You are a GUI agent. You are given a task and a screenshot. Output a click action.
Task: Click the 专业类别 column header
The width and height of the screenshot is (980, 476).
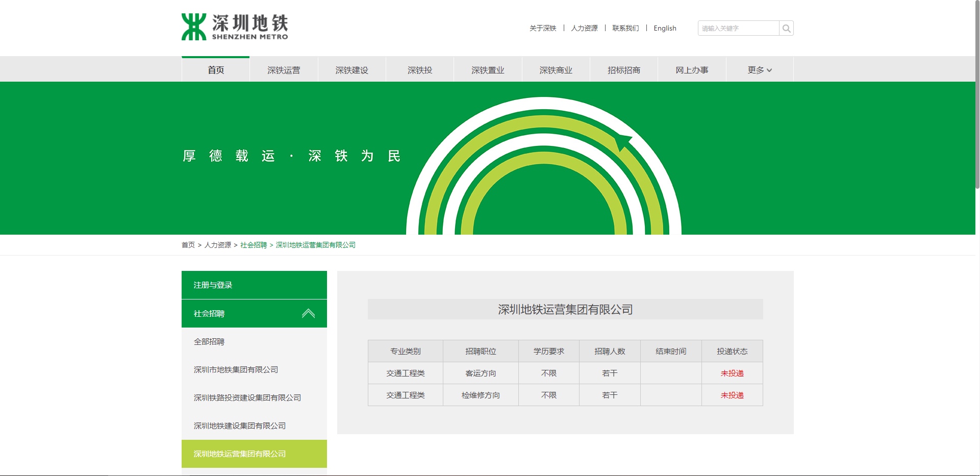tap(406, 351)
